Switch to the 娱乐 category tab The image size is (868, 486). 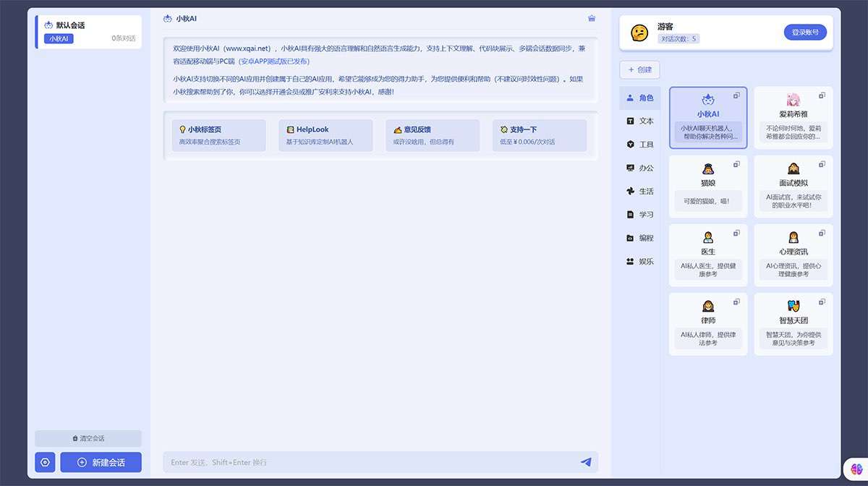click(640, 261)
